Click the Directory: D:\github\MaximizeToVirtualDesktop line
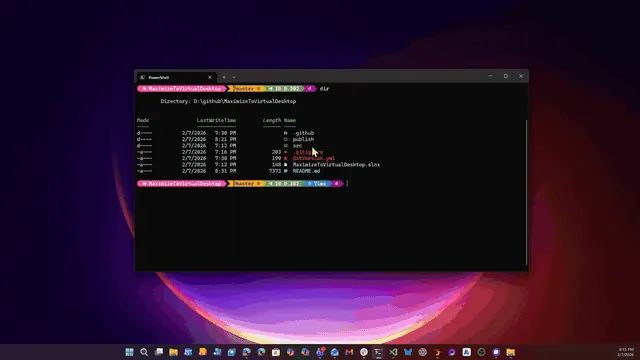The width and height of the screenshot is (640, 360). (228, 101)
